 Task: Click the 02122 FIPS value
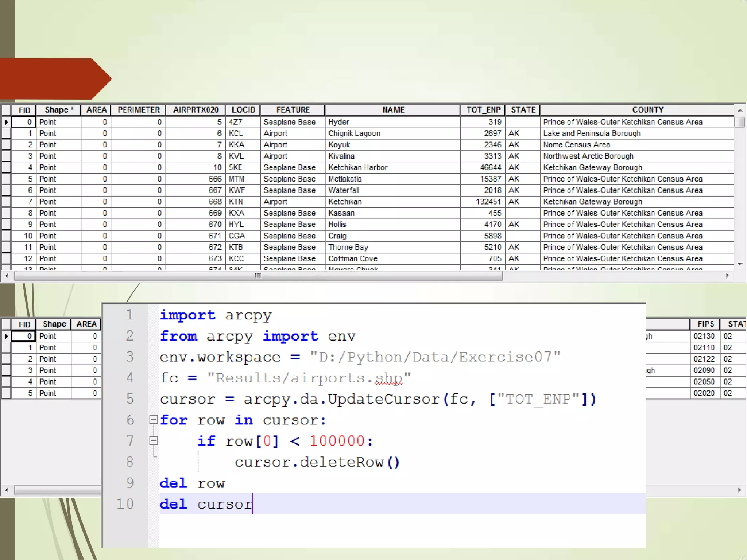coord(704,359)
